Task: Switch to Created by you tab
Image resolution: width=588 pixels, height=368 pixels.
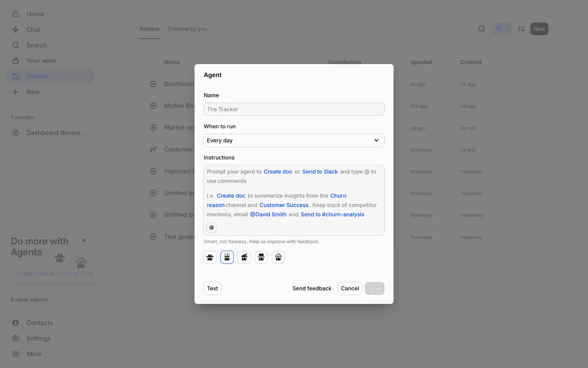Action: click(x=187, y=29)
